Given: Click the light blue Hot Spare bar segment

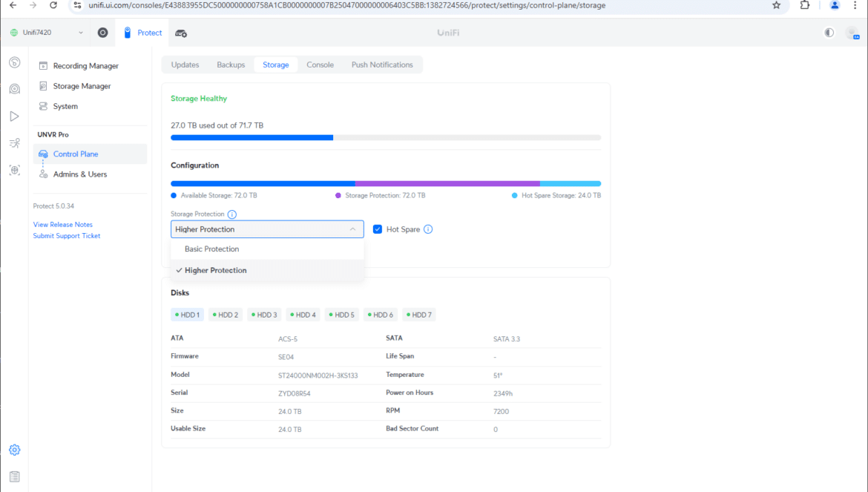Looking at the screenshot, I should click(571, 184).
